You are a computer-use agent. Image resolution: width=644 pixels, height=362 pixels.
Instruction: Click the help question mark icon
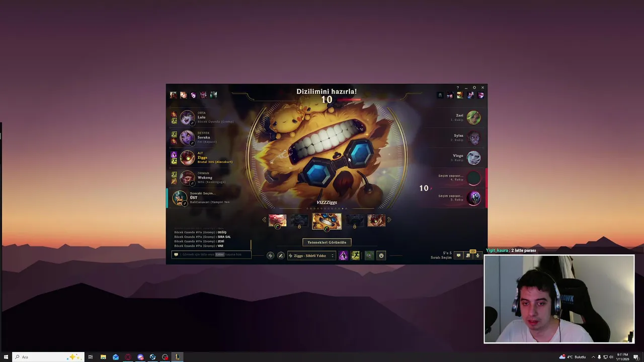click(x=457, y=87)
